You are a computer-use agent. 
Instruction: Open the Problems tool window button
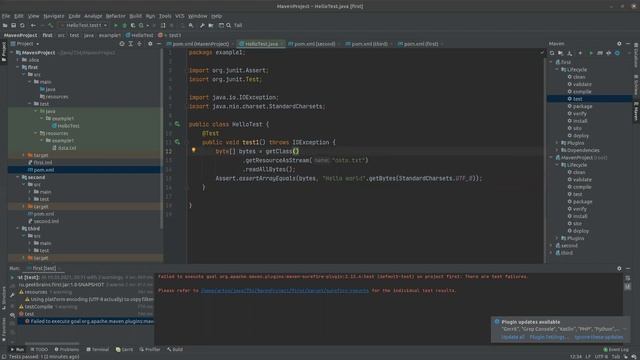point(67,349)
